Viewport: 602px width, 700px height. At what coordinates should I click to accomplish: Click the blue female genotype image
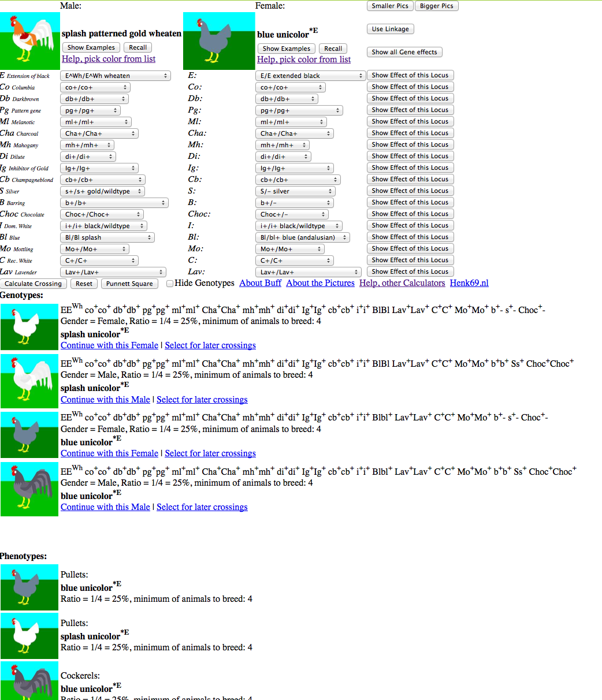tap(29, 435)
